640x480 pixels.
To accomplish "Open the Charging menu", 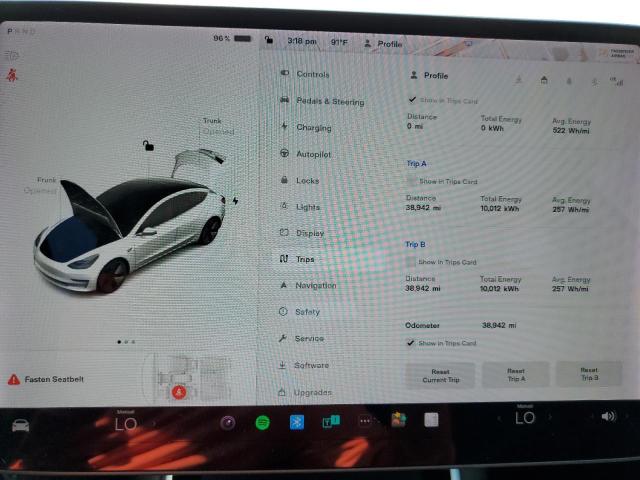I will click(307, 127).
